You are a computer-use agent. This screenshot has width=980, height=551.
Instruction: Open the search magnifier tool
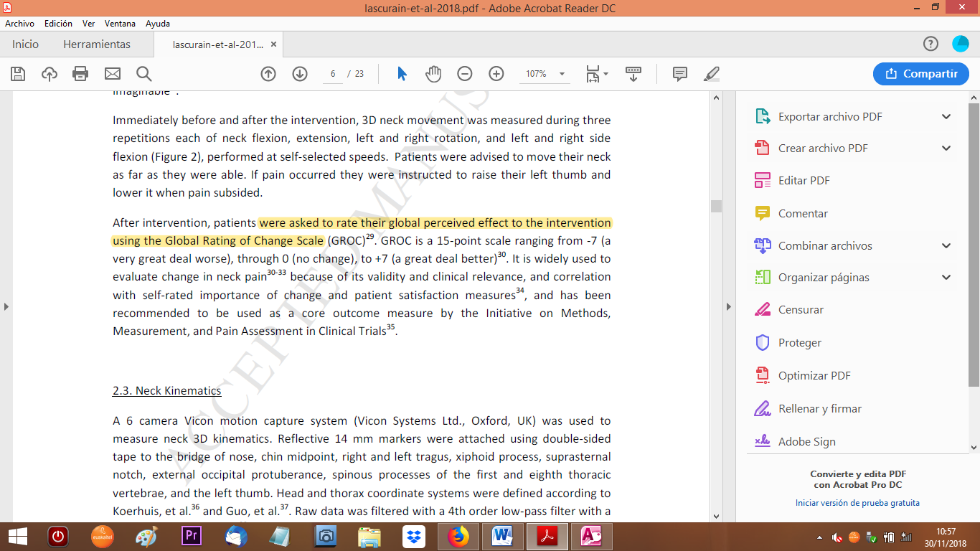pos(143,74)
